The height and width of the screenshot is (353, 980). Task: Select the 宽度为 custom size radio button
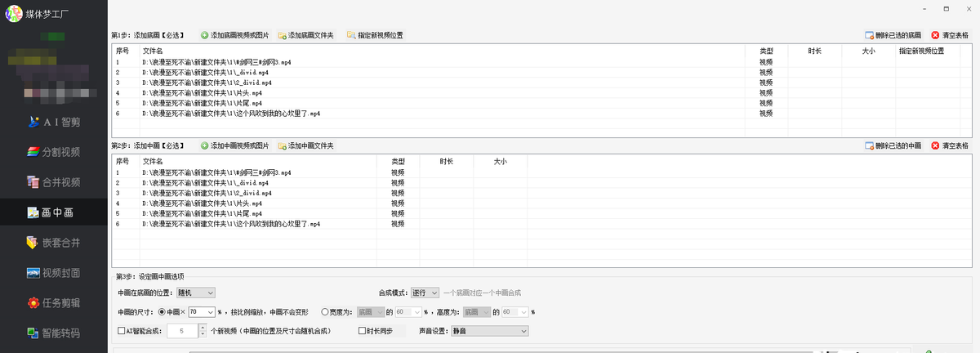pos(326,311)
